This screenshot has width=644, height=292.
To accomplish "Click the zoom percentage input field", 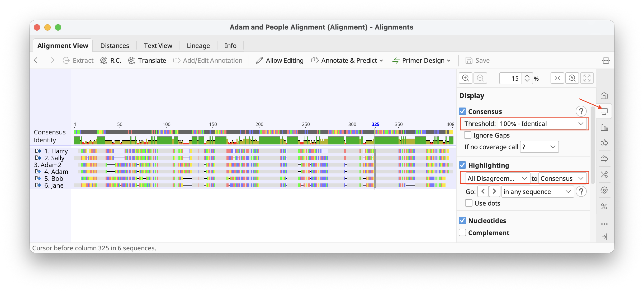I will 511,78.
